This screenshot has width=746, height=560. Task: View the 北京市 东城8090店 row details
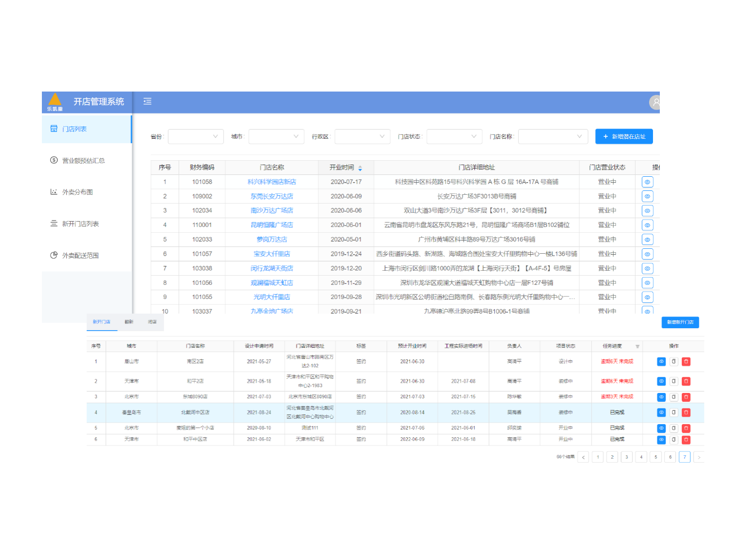(x=661, y=397)
